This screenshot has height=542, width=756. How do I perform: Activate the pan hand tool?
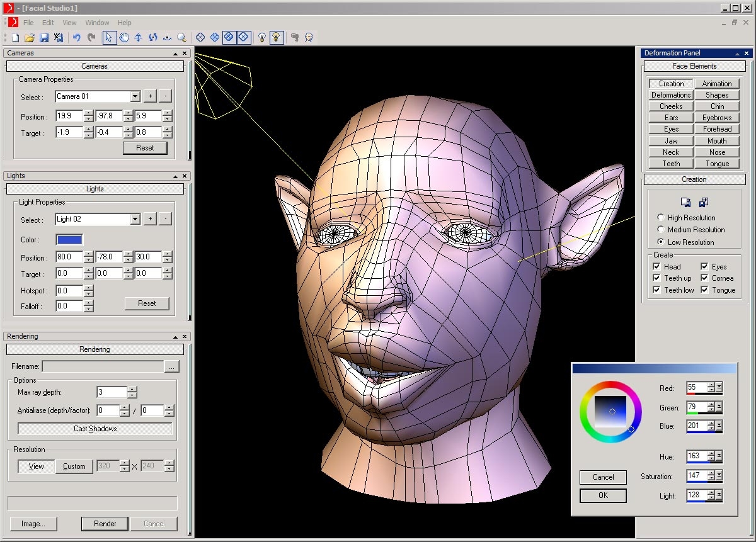point(124,38)
